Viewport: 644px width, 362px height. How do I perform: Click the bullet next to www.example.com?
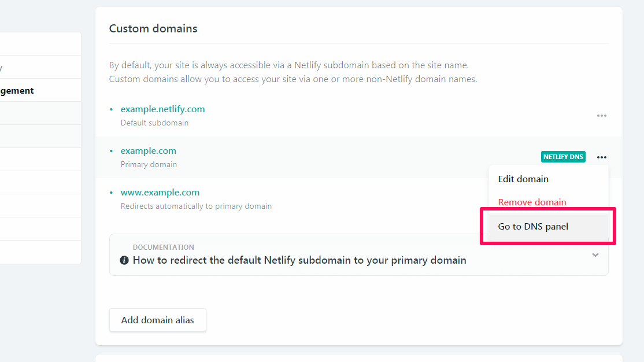[x=112, y=192]
